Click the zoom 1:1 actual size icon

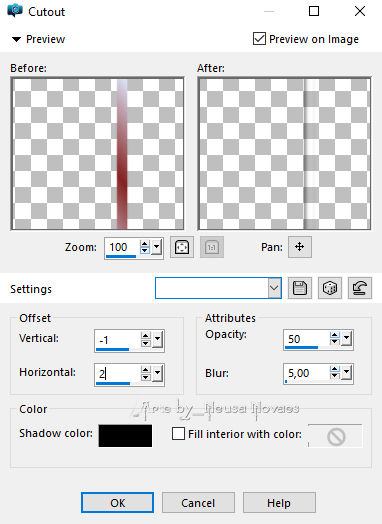click(x=212, y=247)
